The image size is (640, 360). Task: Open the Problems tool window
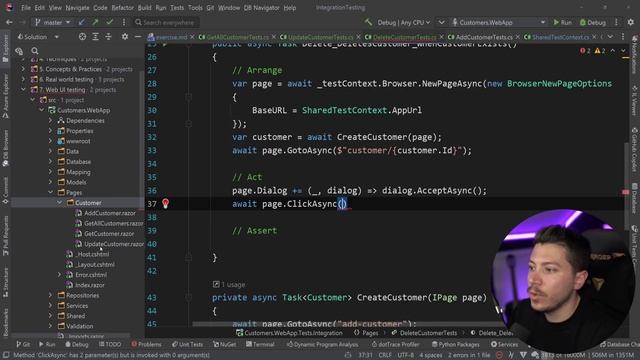147,344
